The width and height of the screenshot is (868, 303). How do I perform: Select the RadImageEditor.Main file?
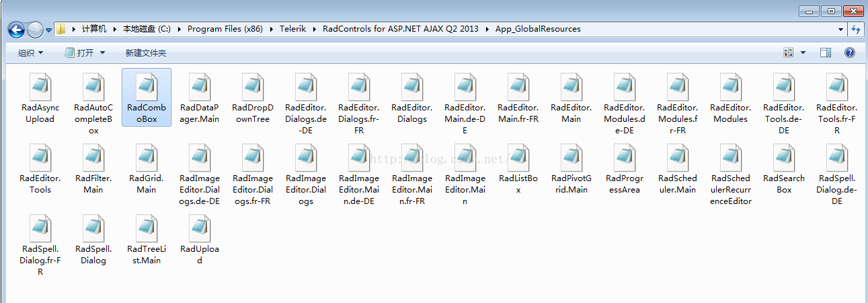[x=465, y=174]
